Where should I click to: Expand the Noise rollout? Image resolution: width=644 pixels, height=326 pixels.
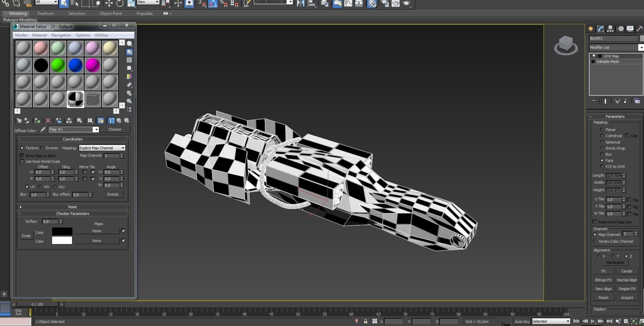pyautogui.click(x=72, y=207)
